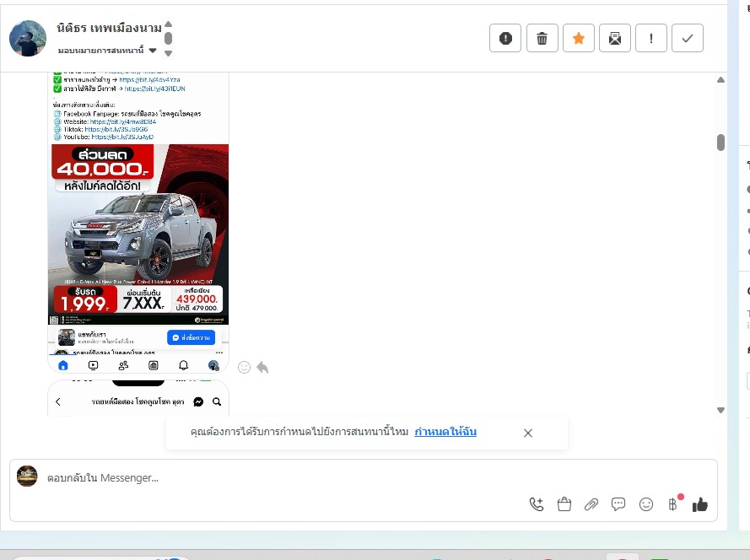This screenshot has height=560, width=750.
Task: Open the Website bit.ly link in message
Action: (x=123, y=121)
